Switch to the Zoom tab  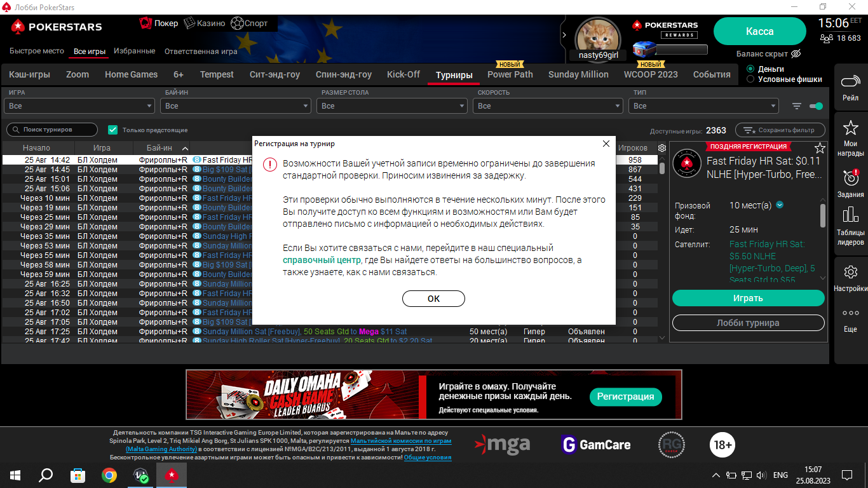point(78,74)
